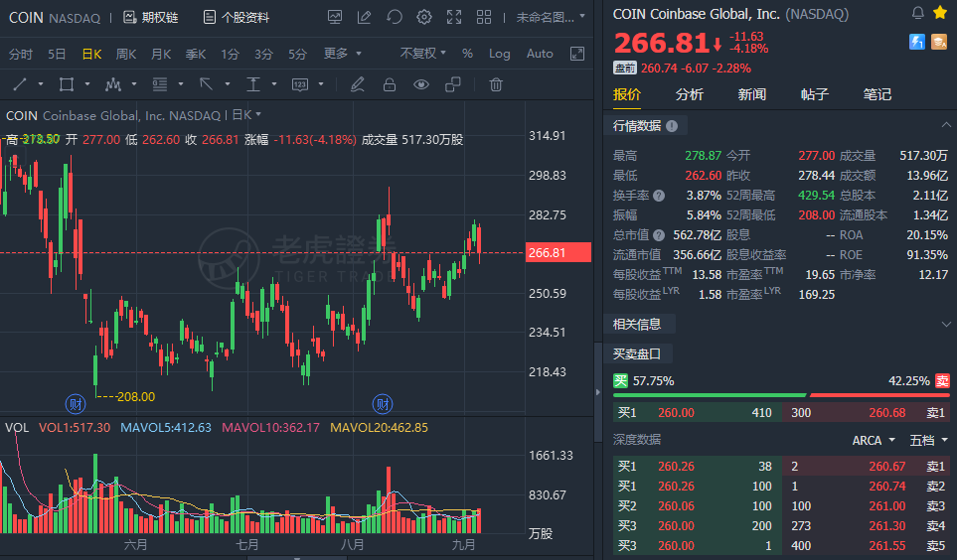The image size is (957, 560).
Task: Switch to 5日 five-day view
Action: [x=57, y=54]
